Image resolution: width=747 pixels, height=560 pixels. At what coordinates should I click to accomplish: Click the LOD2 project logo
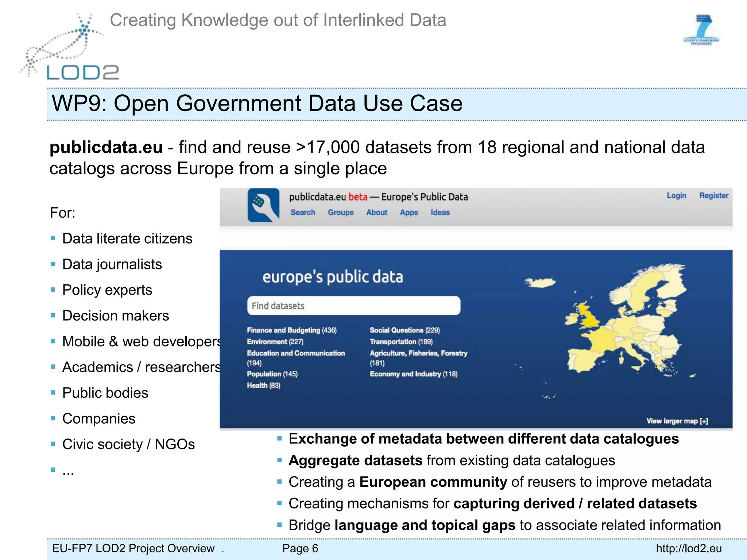coord(69,47)
